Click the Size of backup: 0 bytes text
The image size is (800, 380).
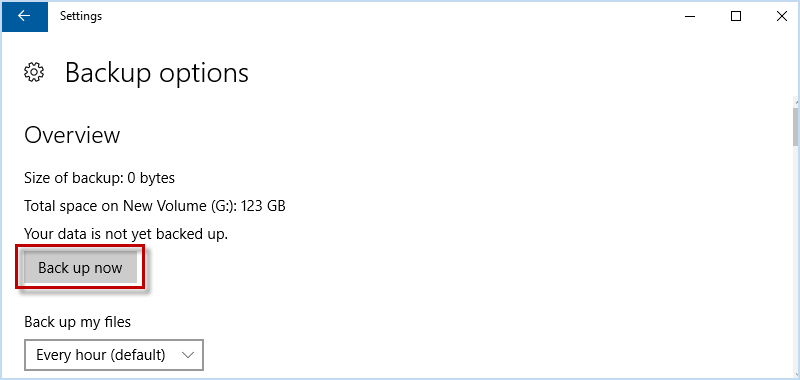pos(99,178)
